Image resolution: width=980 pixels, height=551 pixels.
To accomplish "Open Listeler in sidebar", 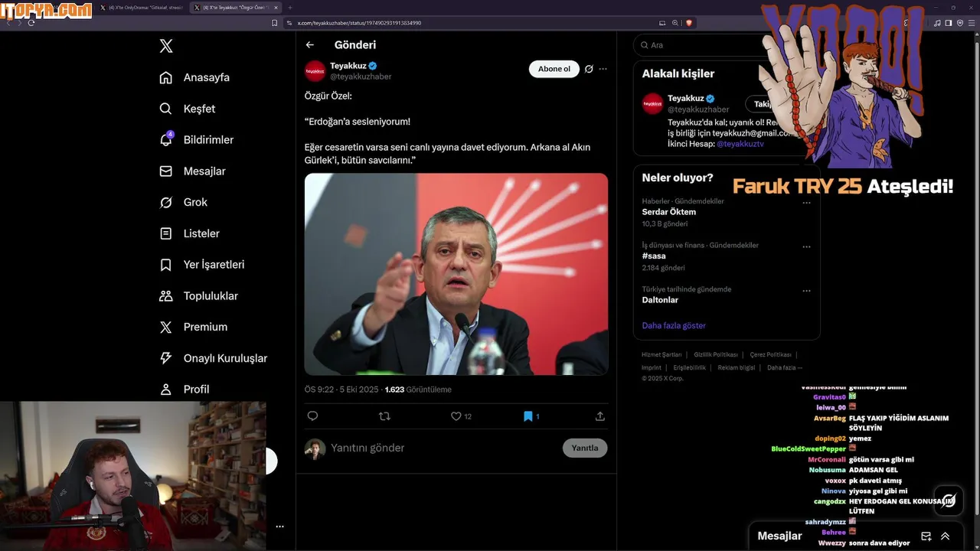I will click(x=189, y=233).
